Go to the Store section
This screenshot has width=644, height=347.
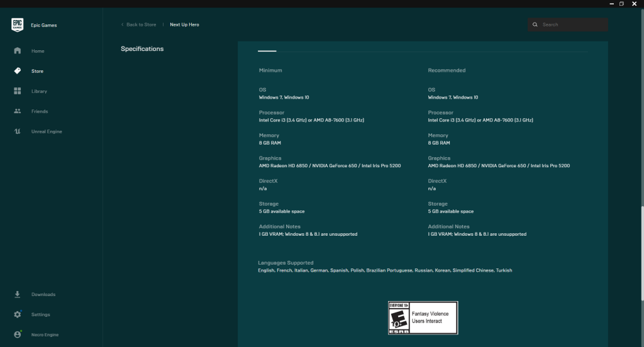coord(37,71)
